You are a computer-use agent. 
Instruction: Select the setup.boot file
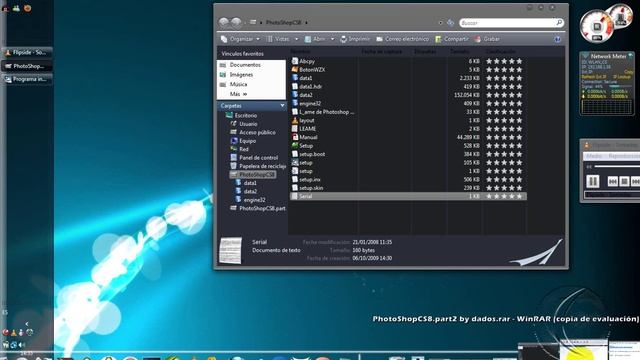(x=309, y=154)
